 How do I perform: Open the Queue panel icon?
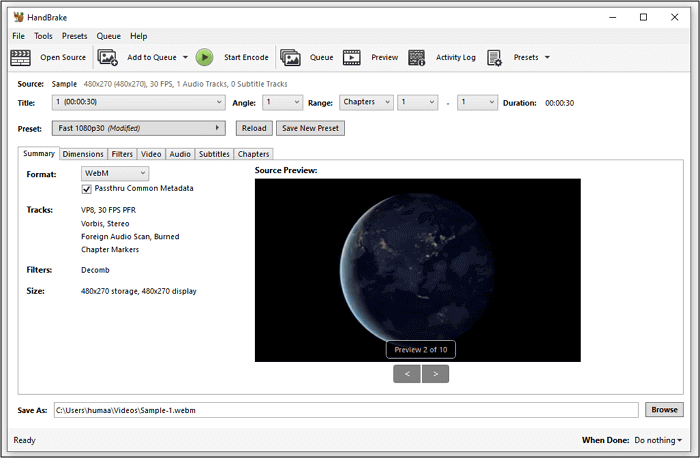(x=291, y=58)
